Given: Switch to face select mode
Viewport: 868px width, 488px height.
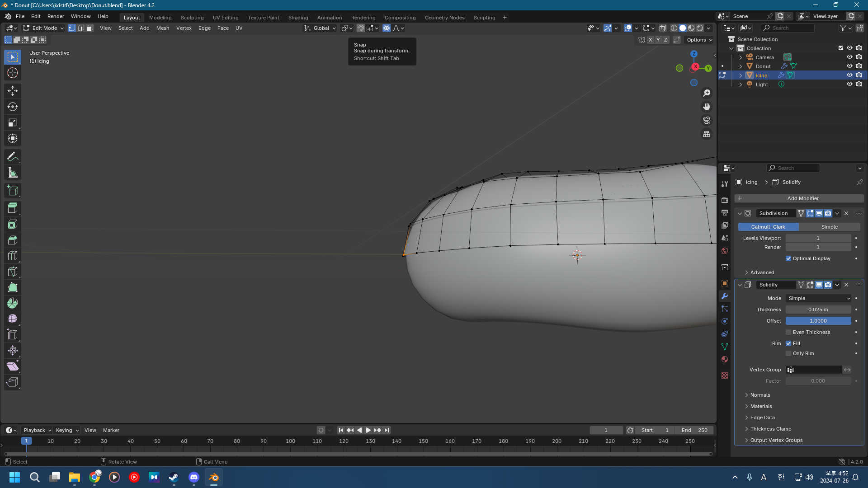Looking at the screenshot, I should click(x=90, y=28).
